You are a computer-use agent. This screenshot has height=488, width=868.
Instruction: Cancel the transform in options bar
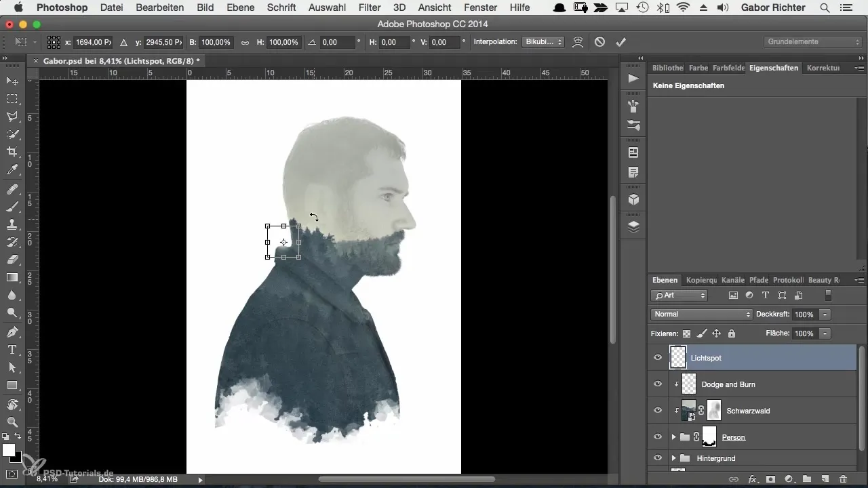tap(599, 42)
